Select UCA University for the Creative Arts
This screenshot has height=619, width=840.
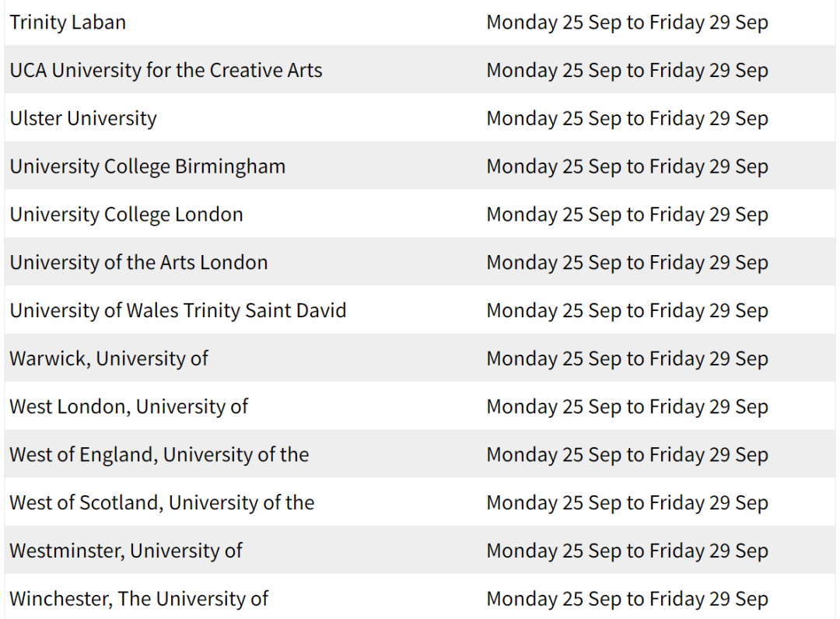click(x=166, y=70)
